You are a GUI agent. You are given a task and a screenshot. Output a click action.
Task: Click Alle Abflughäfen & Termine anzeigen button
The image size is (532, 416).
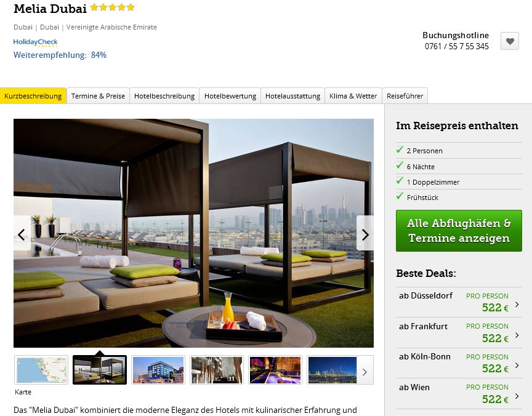point(459,231)
